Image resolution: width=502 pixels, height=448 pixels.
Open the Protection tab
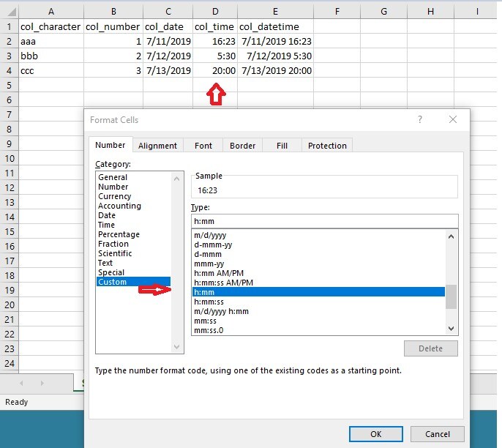[327, 146]
